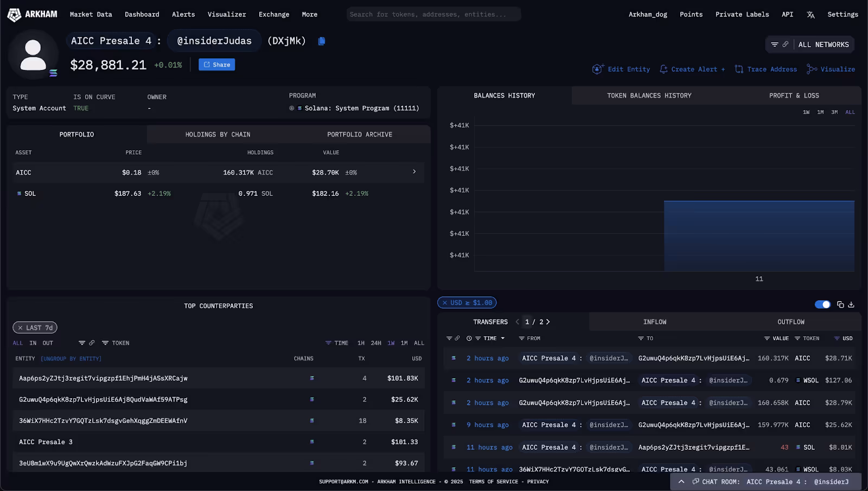
Task: Copy the transfers table with copy icon
Action: (x=840, y=304)
